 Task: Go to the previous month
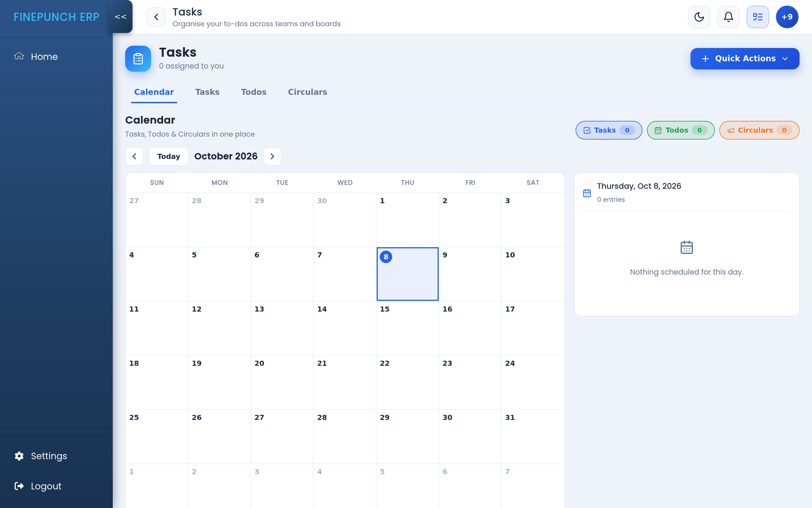pos(134,156)
